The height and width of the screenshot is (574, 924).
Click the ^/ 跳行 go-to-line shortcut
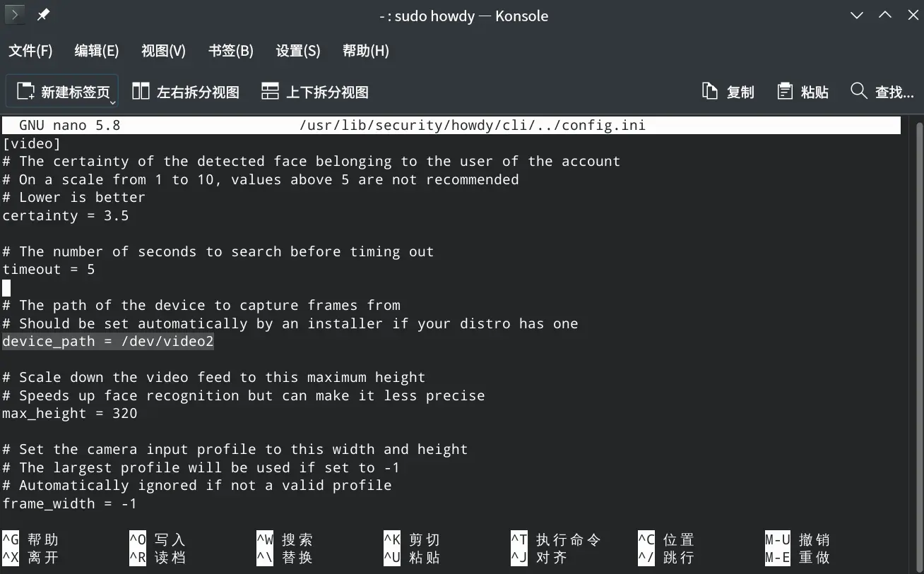point(666,558)
